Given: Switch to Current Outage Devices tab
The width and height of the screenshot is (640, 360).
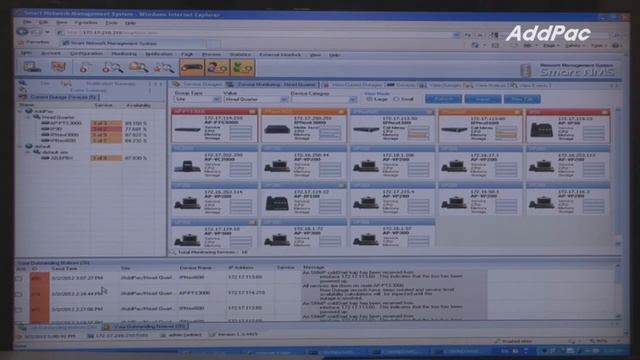Looking at the screenshot, I should (x=58, y=97).
